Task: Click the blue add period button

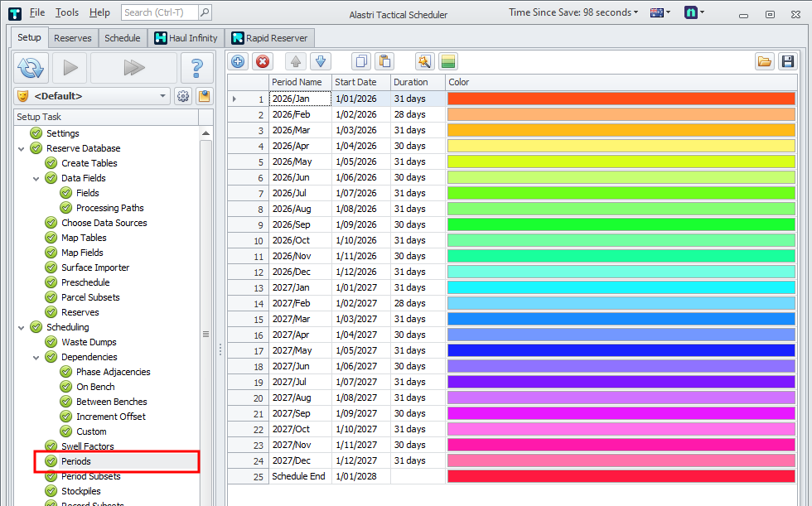Action: point(239,61)
